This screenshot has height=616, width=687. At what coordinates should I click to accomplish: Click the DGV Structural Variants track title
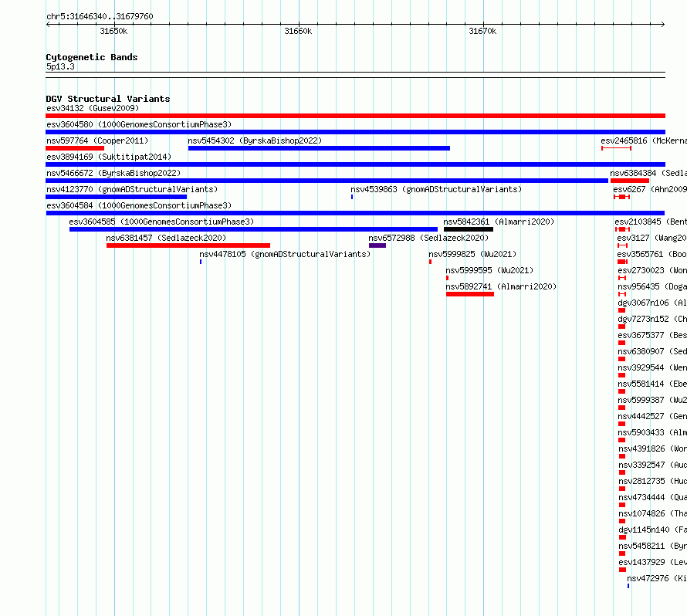tap(108, 99)
